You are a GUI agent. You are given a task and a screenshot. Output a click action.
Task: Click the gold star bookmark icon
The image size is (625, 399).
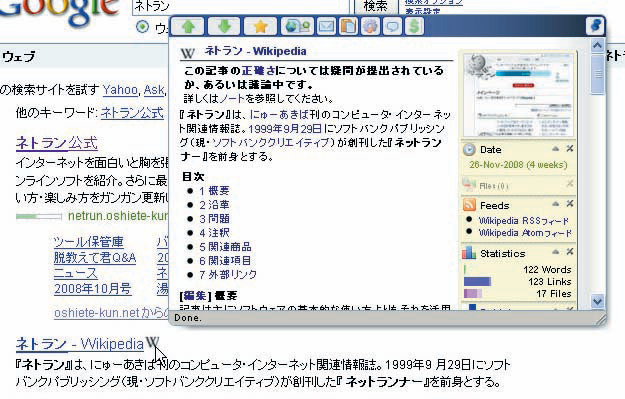260,26
